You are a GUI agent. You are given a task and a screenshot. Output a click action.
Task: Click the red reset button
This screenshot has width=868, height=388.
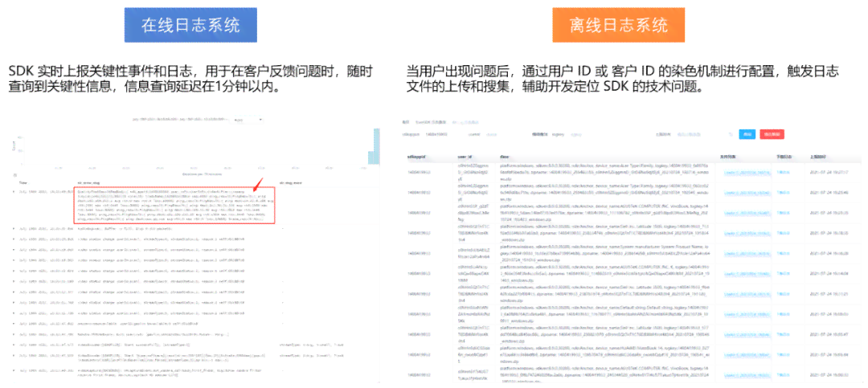pos(772,134)
